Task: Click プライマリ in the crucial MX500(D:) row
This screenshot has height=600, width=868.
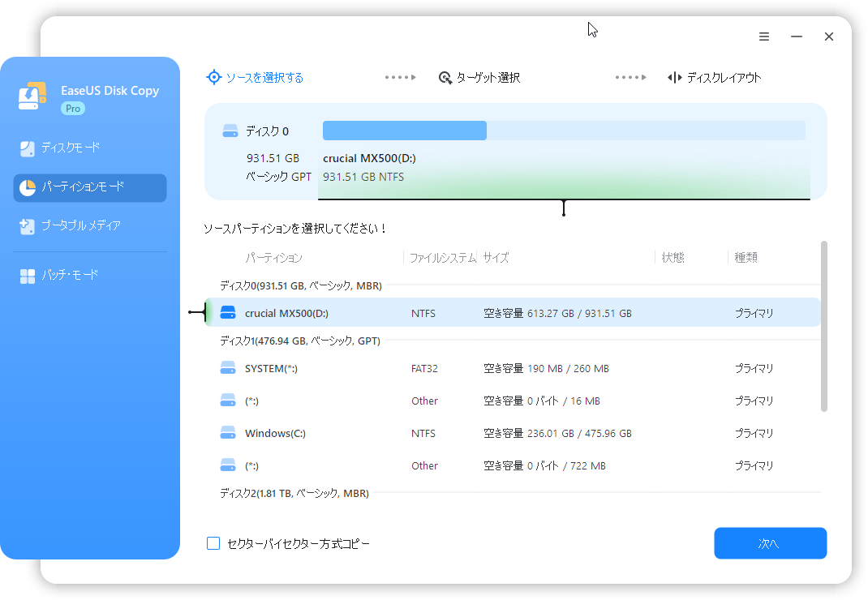Action: [x=754, y=313]
